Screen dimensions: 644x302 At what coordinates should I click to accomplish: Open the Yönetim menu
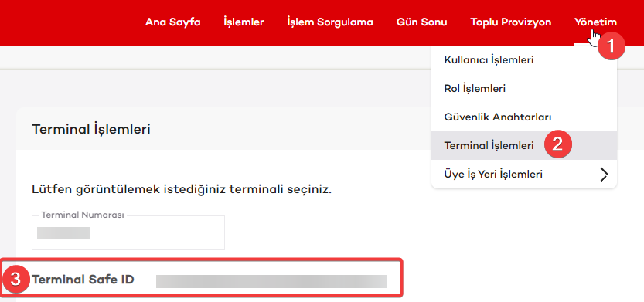pyautogui.click(x=595, y=22)
